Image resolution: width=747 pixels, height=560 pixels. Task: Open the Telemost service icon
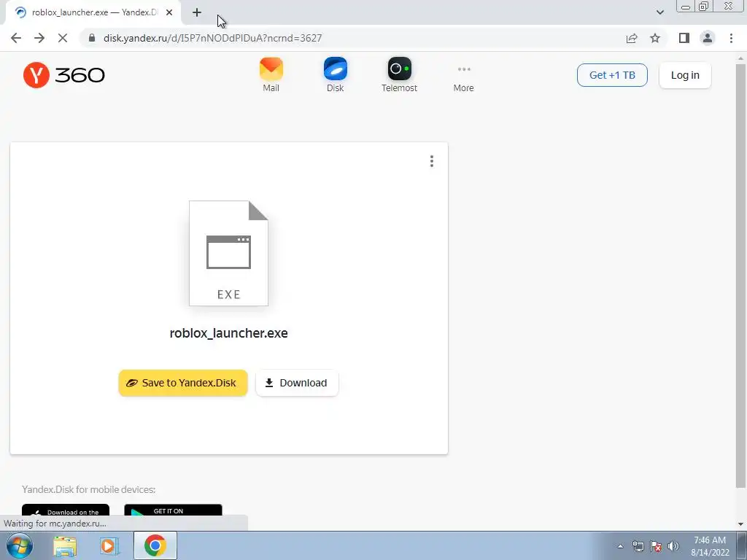coord(399,74)
